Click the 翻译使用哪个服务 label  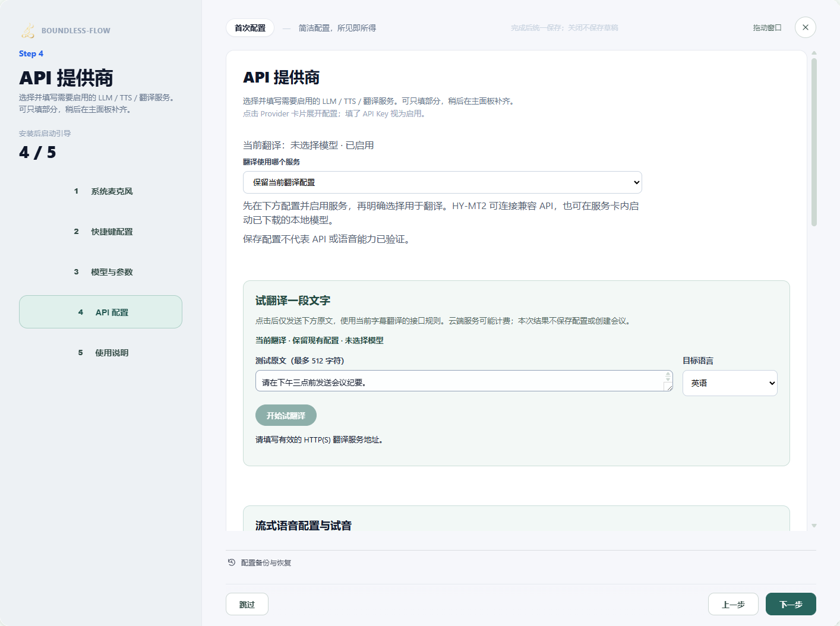click(271, 162)
